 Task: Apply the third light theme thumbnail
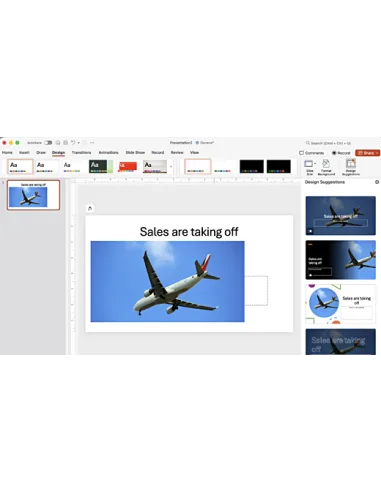click(74, 166)
